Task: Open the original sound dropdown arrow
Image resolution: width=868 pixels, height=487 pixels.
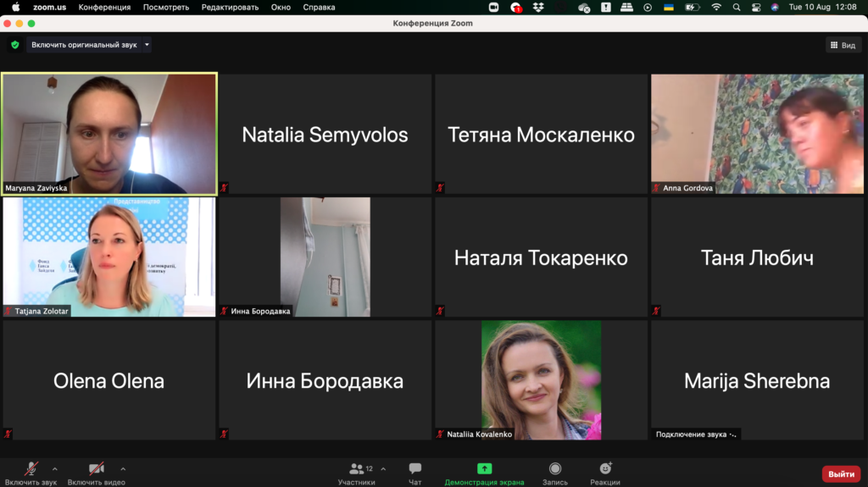Action: point(147,45)
